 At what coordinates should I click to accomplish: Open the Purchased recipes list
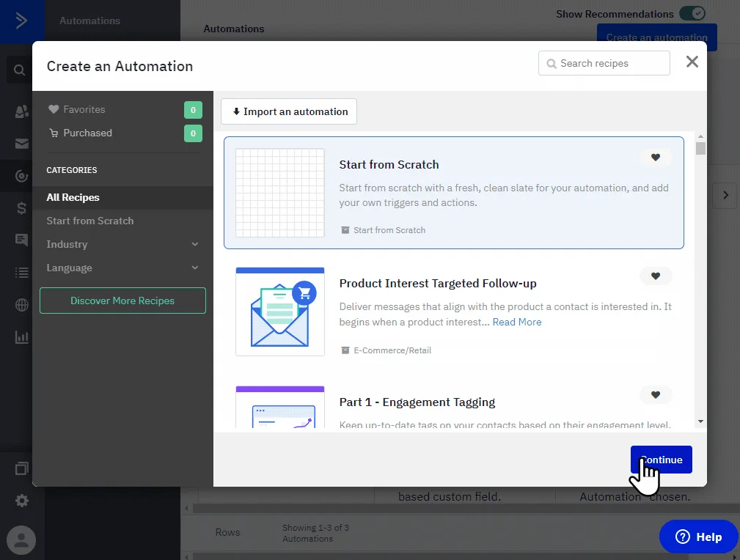(x=81, y=133)
